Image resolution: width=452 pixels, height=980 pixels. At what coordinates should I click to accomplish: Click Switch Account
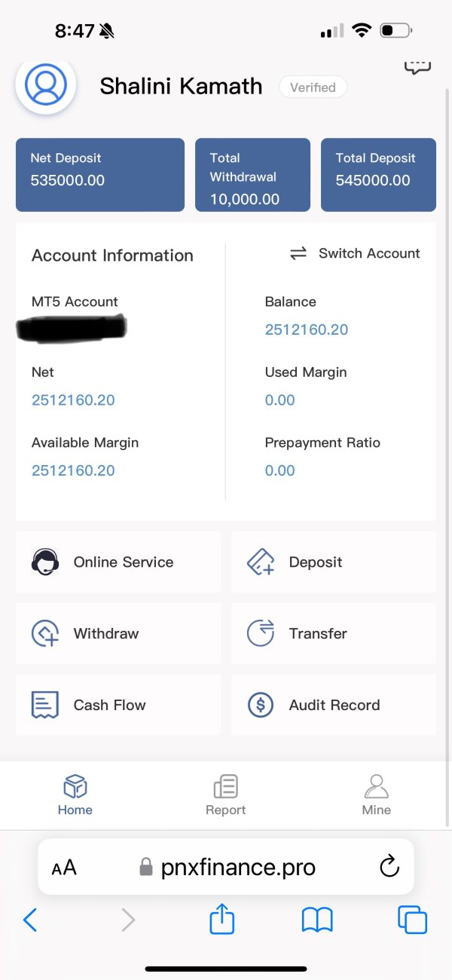coord(355,253)
